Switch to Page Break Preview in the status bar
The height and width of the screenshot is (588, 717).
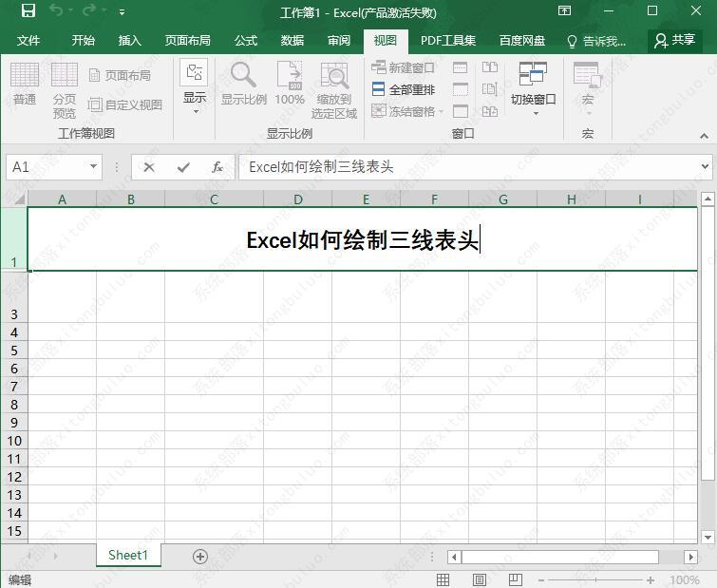516,579
